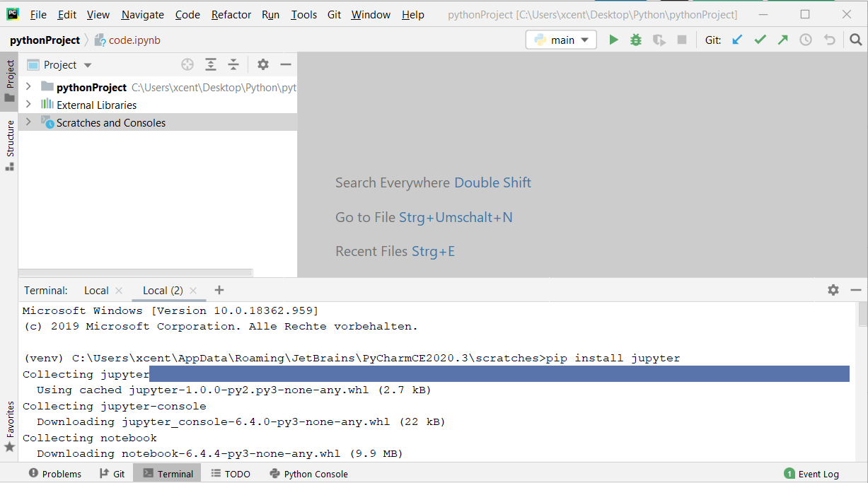868x483 pixels.
Task: Close the Local (2) terminal tab
Action: coord(193,291)
